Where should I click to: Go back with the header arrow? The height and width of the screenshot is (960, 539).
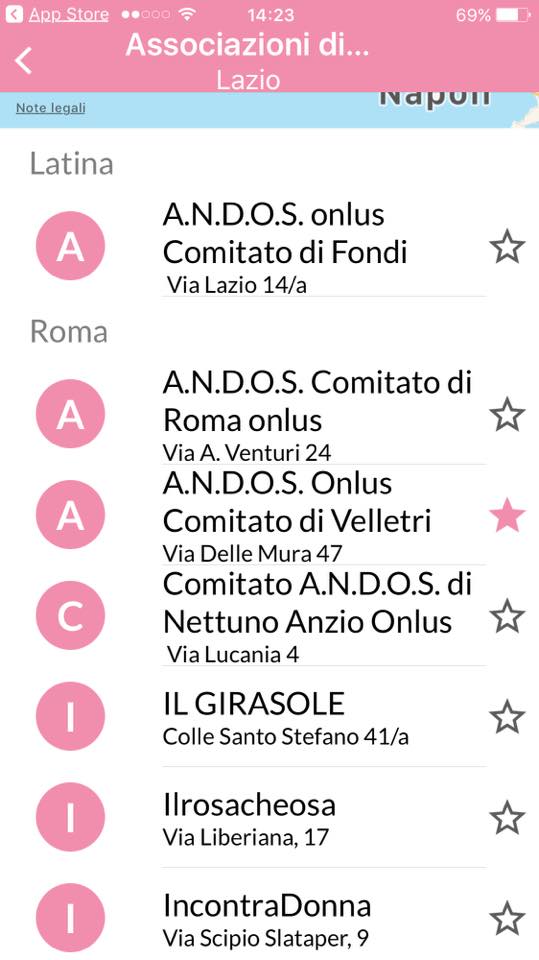click(x=23, y=61)
